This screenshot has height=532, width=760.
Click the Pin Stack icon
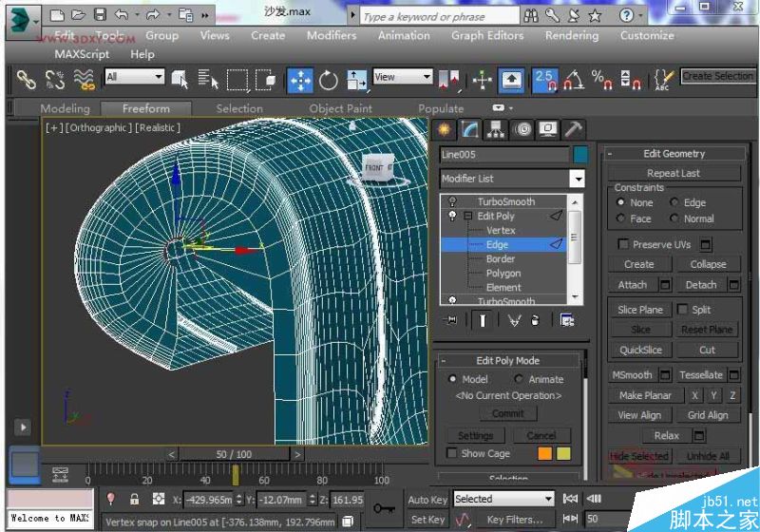point(451,320)
